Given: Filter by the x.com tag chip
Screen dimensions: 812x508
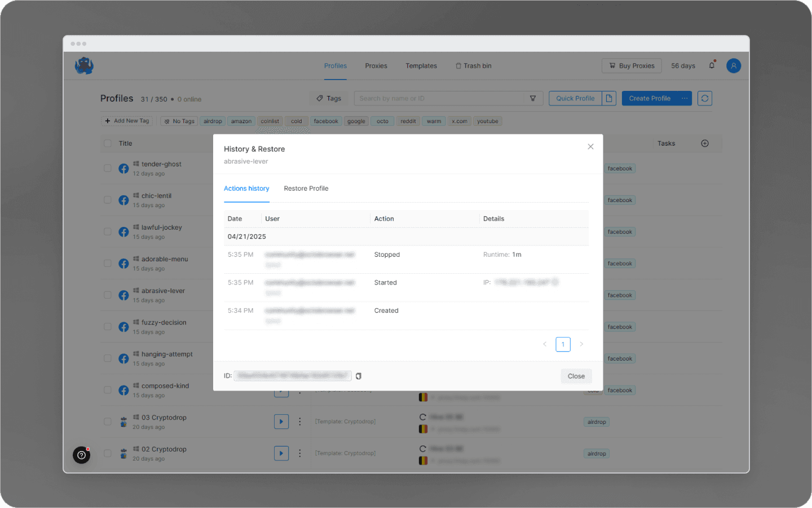Looking at the screenshot, I should (x=460, y=121).
